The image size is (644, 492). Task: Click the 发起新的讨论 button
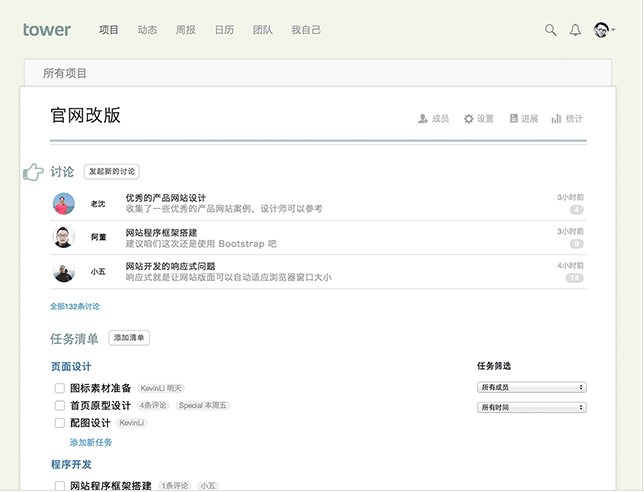tap(111, 172)
